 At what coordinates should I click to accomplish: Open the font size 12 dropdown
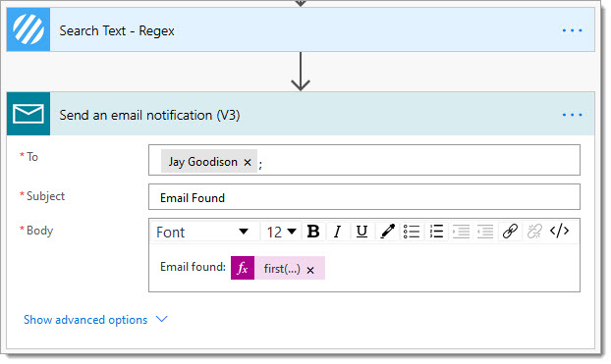click(281, 232)
